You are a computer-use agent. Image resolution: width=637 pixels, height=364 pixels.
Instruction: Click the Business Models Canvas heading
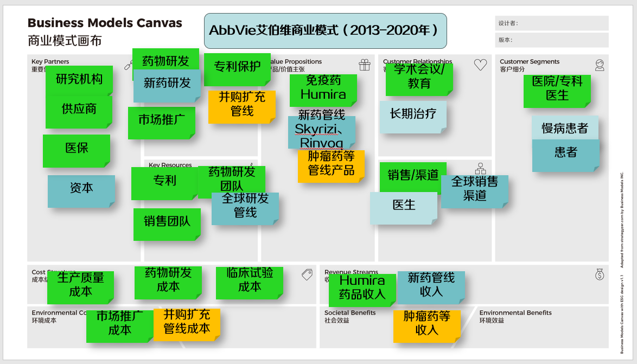click(105, 23)
